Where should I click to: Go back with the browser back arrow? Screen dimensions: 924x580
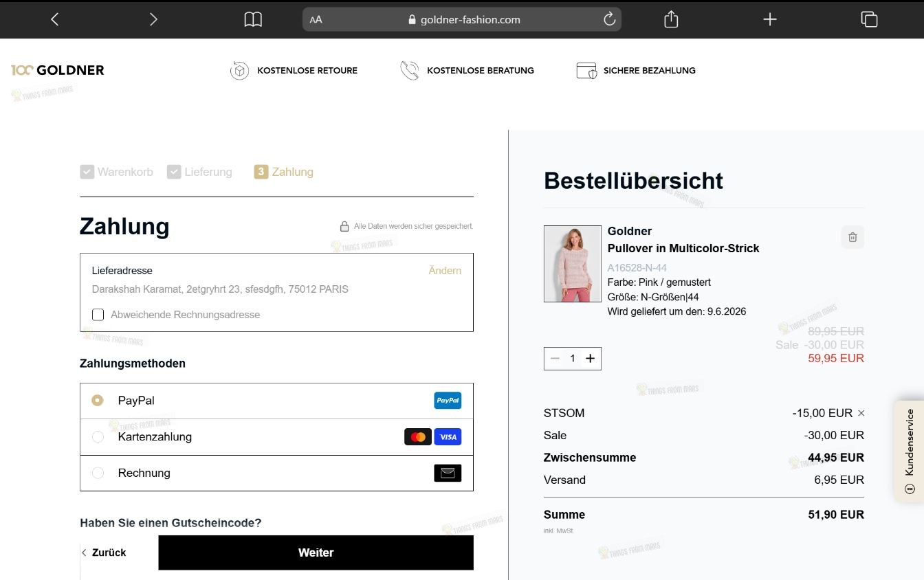55,19
